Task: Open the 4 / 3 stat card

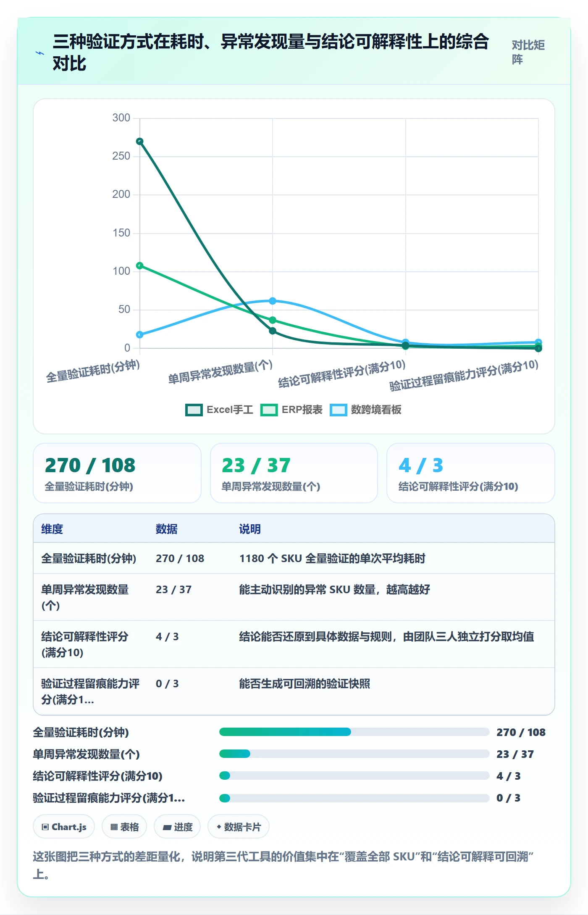Action: pyautogui.click(x=471, y=473)
